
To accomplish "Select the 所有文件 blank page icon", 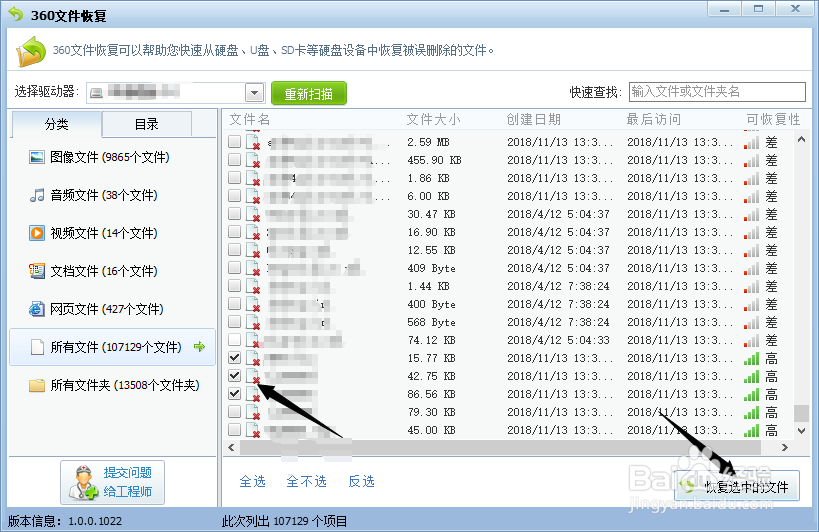I will [37, 347].
